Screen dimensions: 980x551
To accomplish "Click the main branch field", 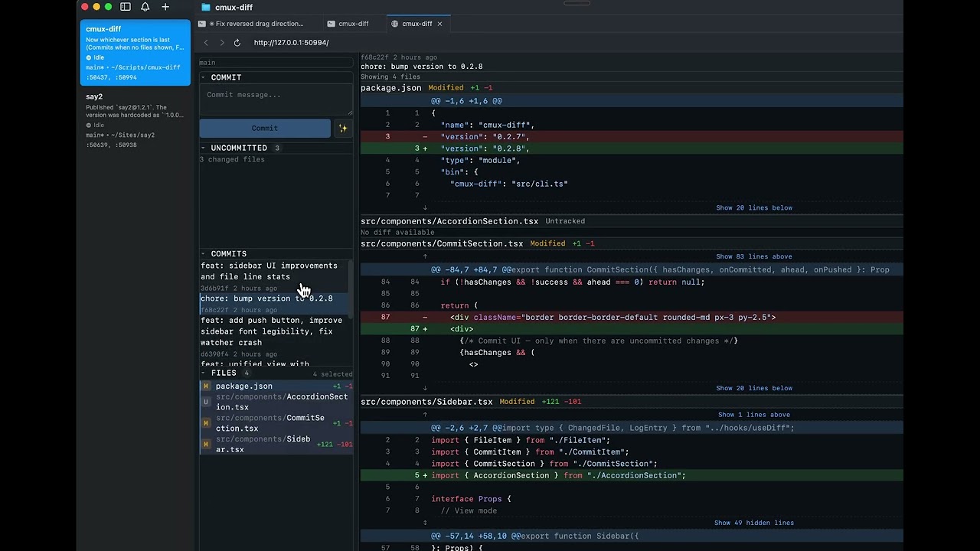I will click(x=276, y=63).
